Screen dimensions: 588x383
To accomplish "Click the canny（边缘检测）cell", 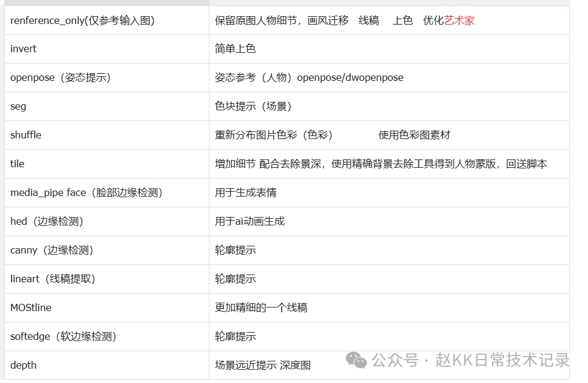I will [x=107, y=250].
